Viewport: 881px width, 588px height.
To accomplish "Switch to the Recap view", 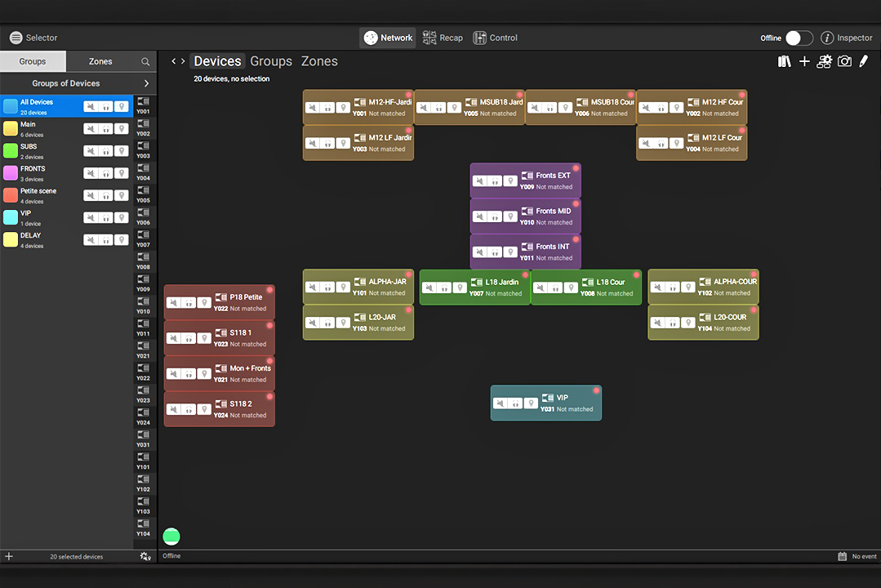I will click(x=443, y=38).
